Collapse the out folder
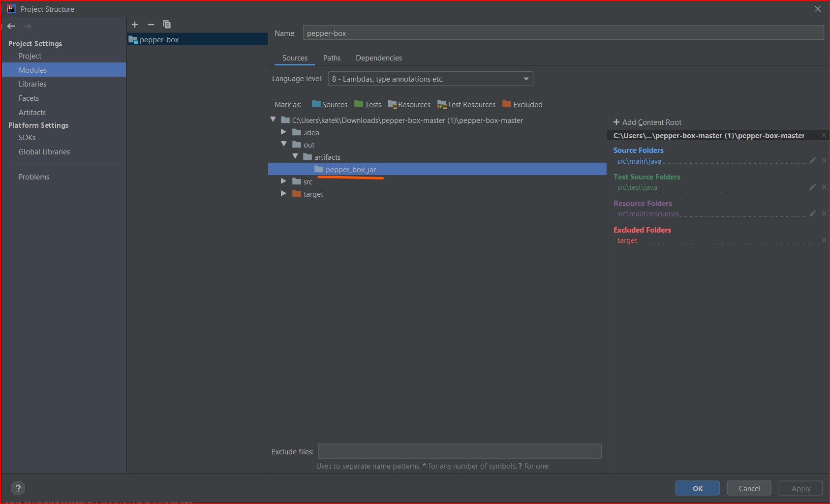830x504 pixels. (284, 144)
